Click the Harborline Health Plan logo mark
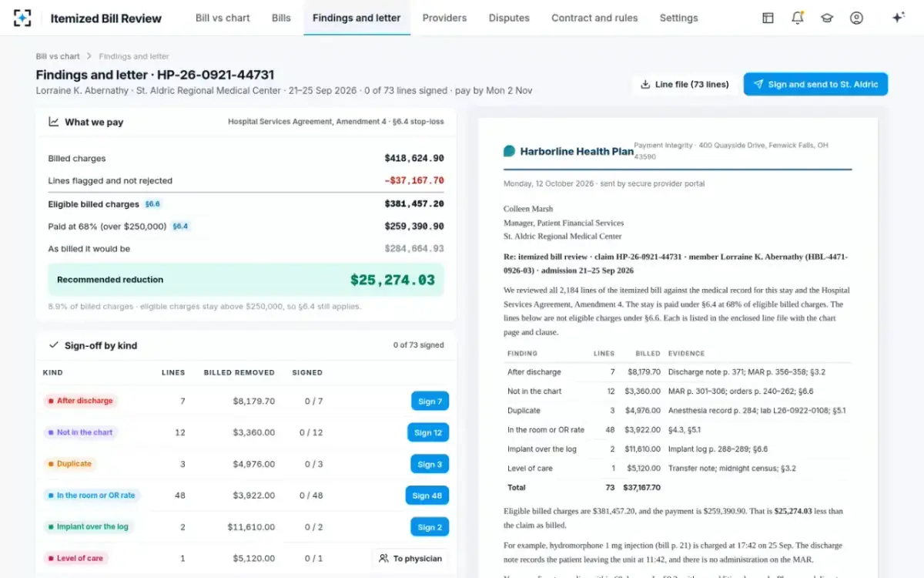 click(509, 151)
